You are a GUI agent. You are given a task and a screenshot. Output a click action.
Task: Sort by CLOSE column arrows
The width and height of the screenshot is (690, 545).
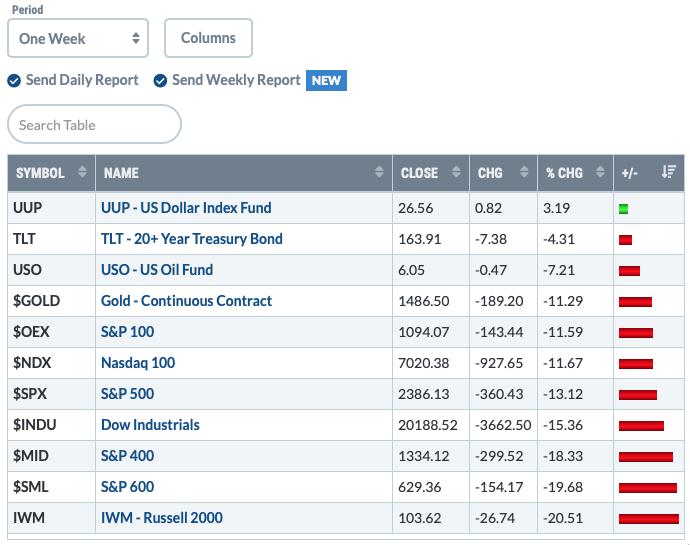[456, 172]
